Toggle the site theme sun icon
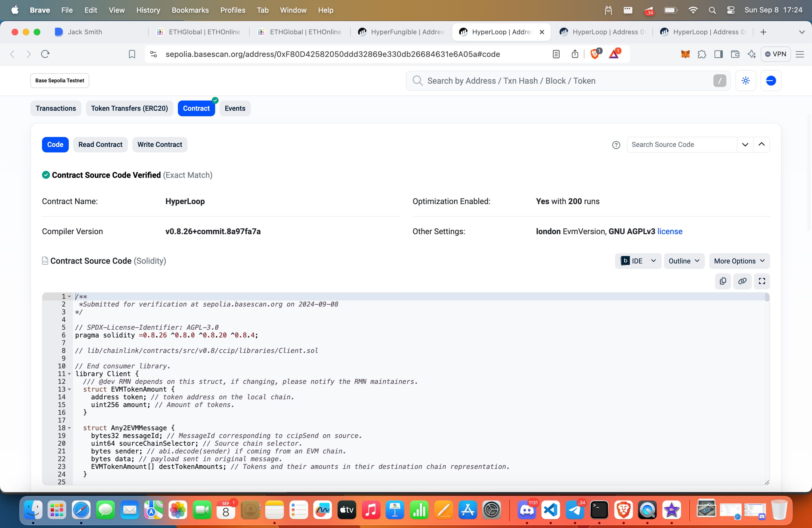812x528 pixels. pos(745,81)
